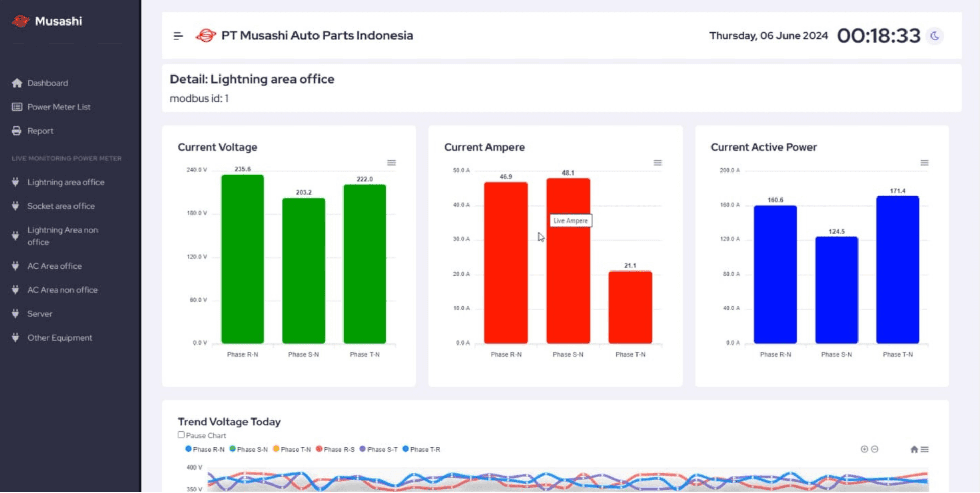Open Current Active Power chart menu
The height and width of the screenshot is (493, 980).
click(x=924, y=163)
